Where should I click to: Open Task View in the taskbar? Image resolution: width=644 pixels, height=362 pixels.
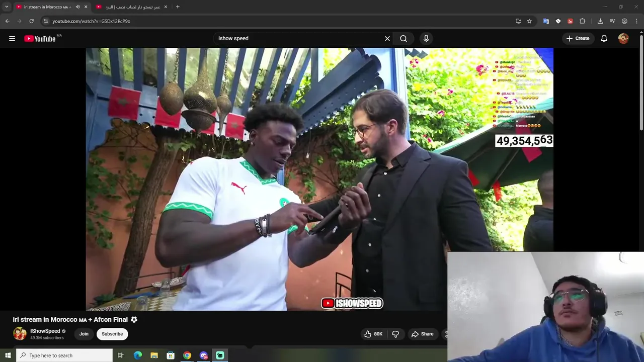[x=121, y=355]
